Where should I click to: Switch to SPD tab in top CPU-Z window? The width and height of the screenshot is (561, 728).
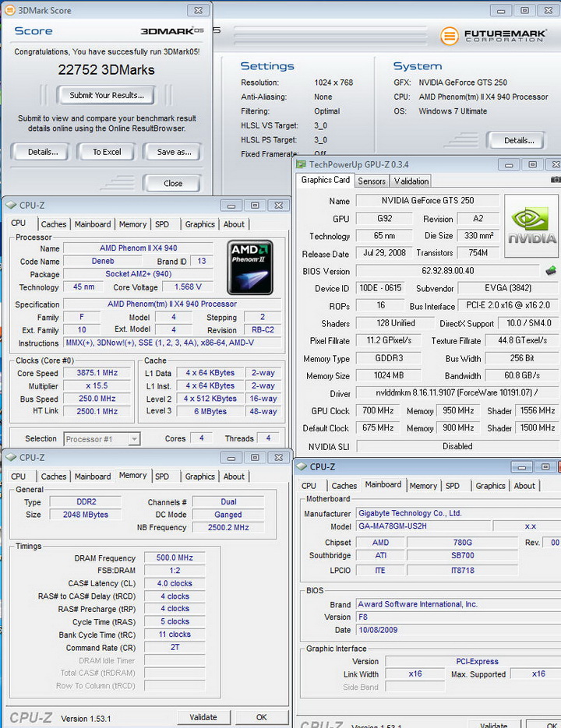[x=162, y=224]
